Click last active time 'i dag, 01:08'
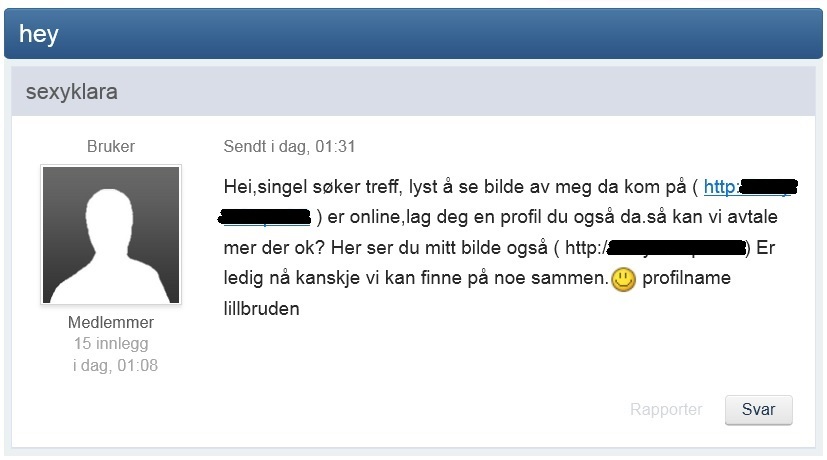 (115, 365)
